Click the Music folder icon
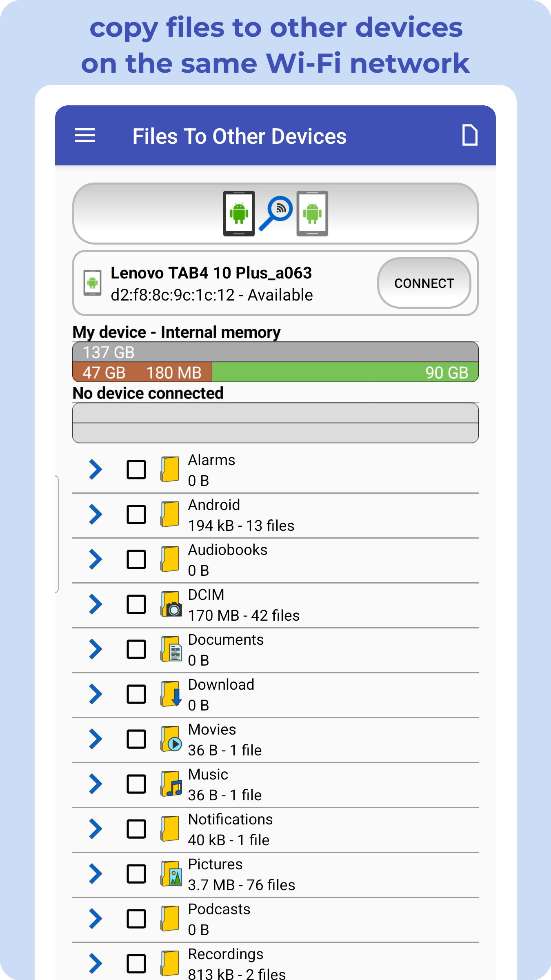The height and width of the screenshot is (980, 551). 171,784
